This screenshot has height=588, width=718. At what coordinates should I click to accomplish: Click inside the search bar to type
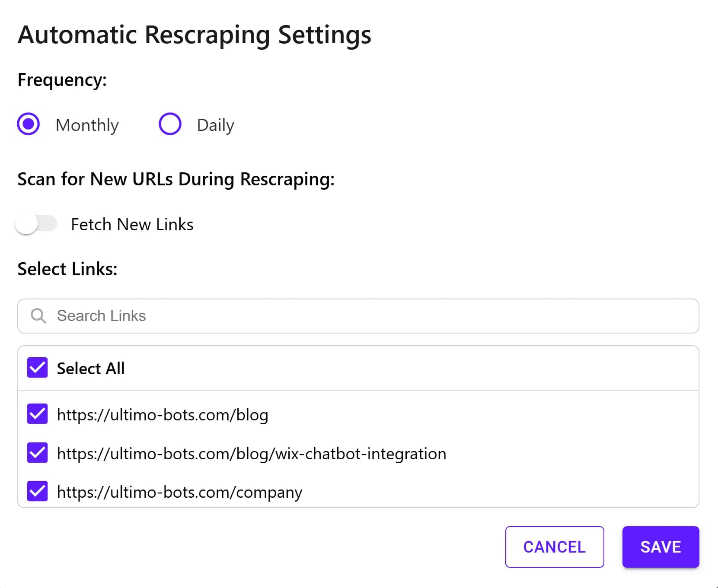[173, 316]
